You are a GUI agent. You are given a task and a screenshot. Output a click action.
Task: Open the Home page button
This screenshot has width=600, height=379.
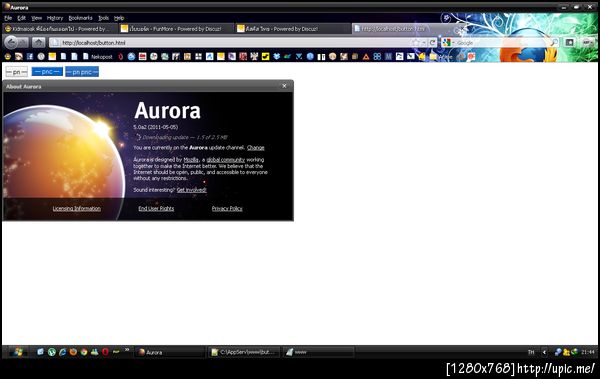38,42
